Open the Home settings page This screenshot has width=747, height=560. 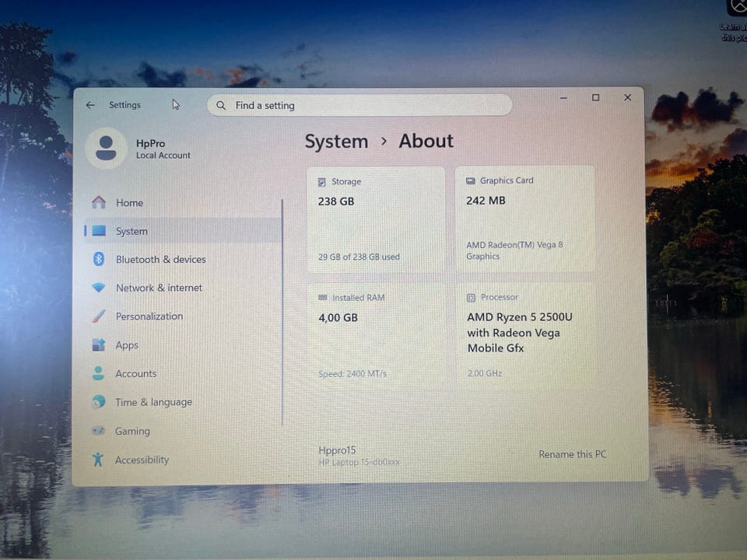[183, 202]
